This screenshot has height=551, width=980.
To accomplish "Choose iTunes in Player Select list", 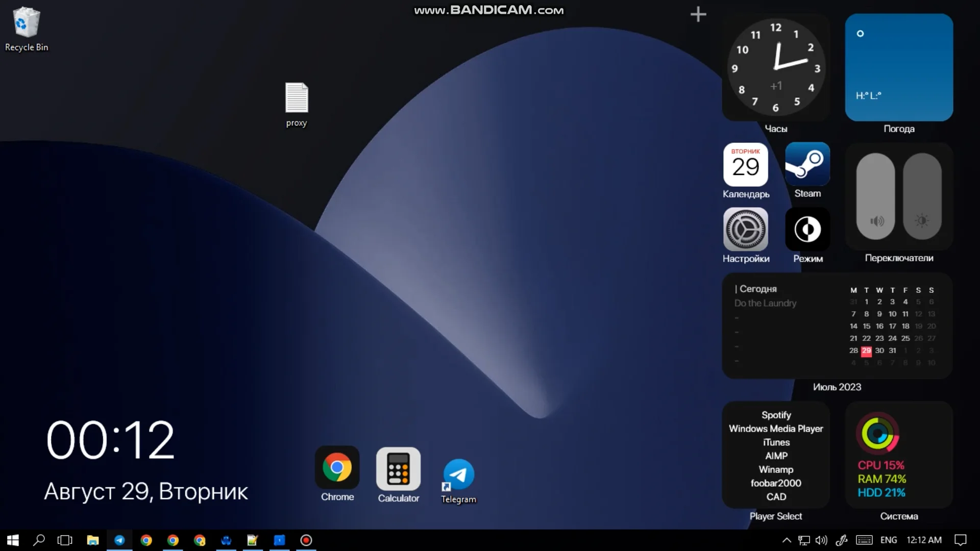I will pyautogui.click(x=776, y=442).
